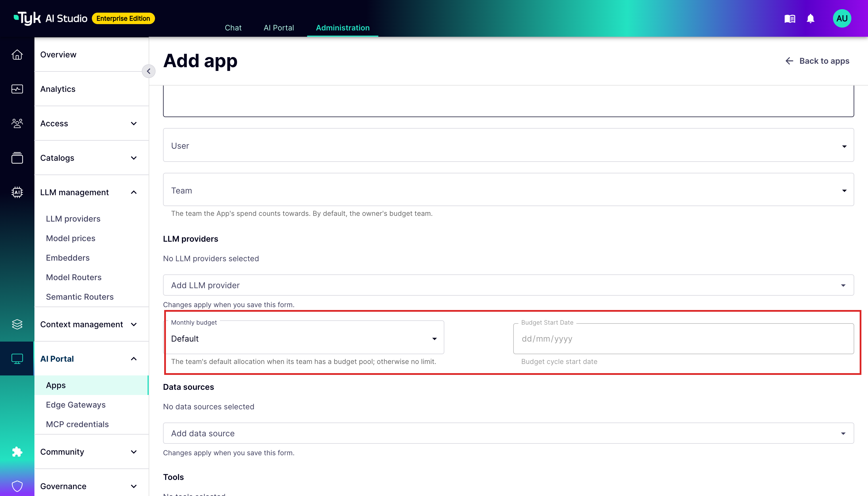868x496 pixels.
Task: Click the home icon in the sidebar rail
Action: [x=17, y=55]
